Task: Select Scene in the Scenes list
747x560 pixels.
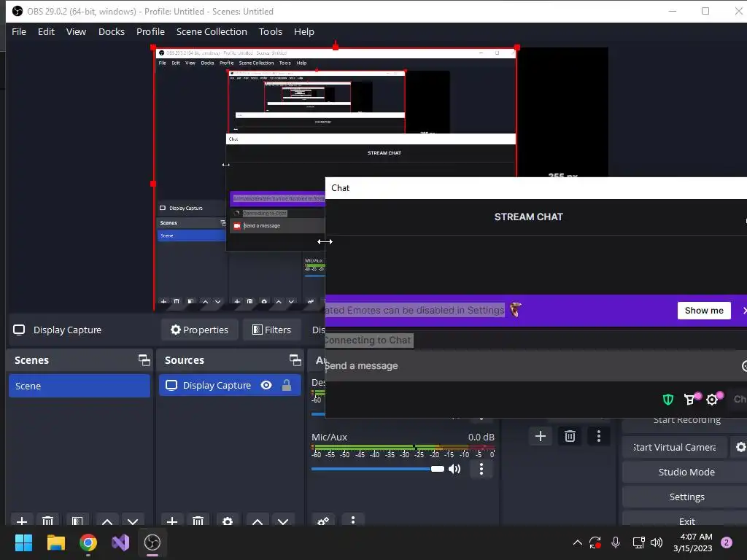Action: [x=79, y=386]
